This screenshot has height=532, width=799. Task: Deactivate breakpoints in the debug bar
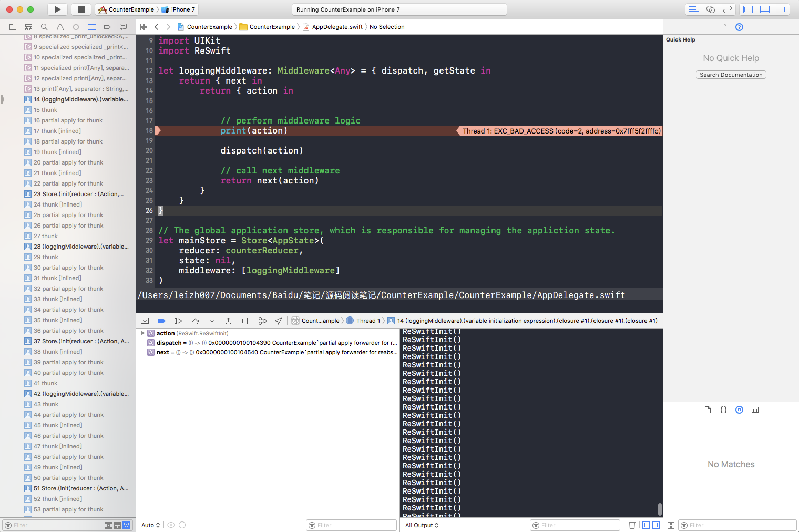[161, 321]
